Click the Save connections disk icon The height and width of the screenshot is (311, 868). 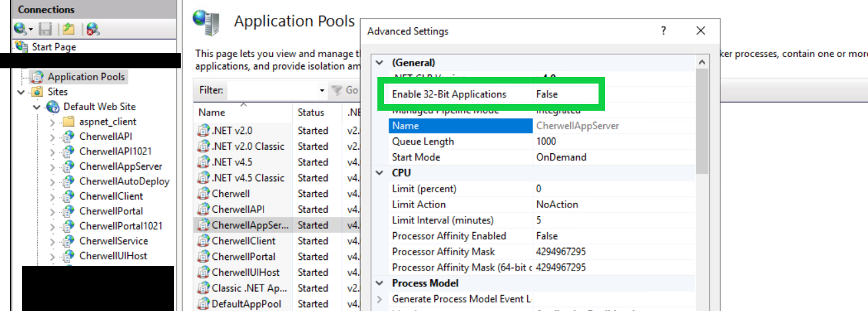[45, 29]
